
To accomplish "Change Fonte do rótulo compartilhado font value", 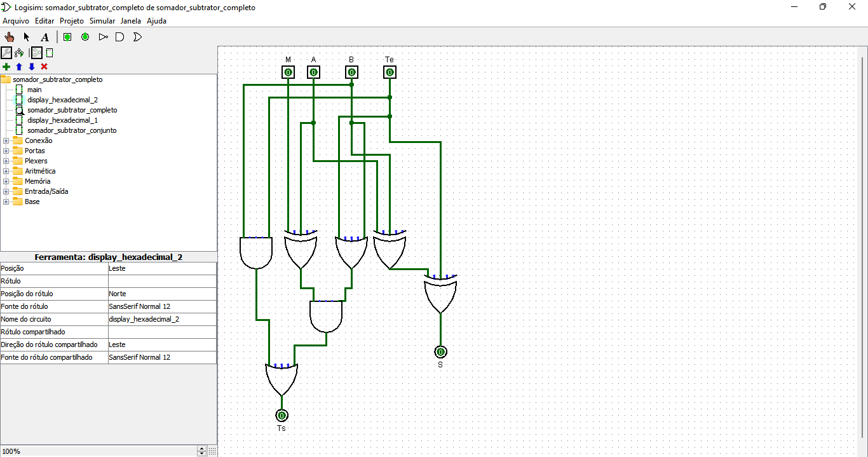I will click(162, 357).
